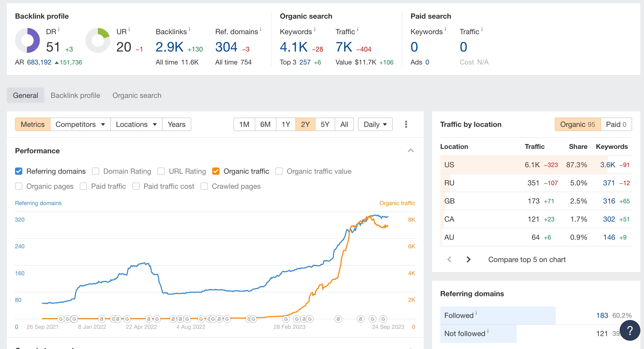Open the Daily interval dropdown
The height and width of the screenshot is (349, 644).
pos(375,124)
